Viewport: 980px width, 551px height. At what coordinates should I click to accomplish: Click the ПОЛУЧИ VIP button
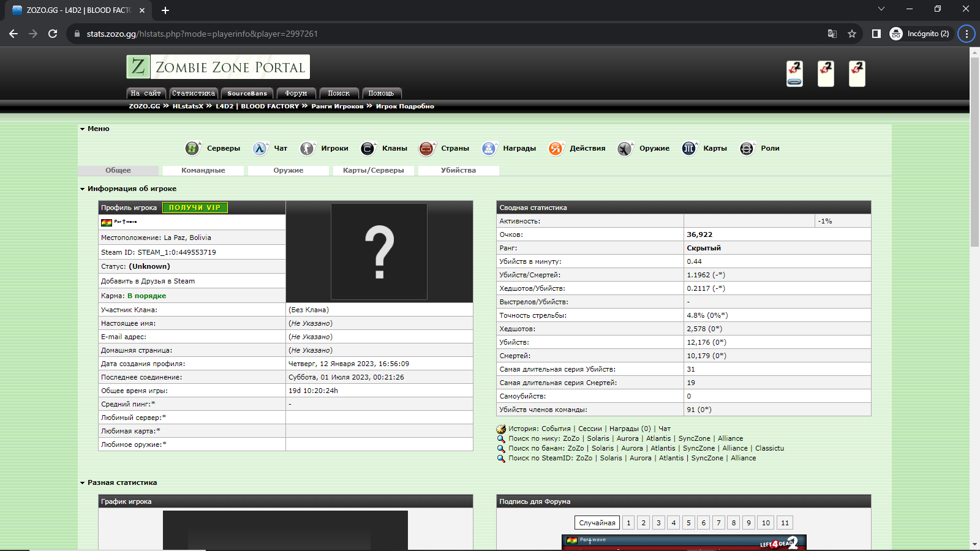195,208
